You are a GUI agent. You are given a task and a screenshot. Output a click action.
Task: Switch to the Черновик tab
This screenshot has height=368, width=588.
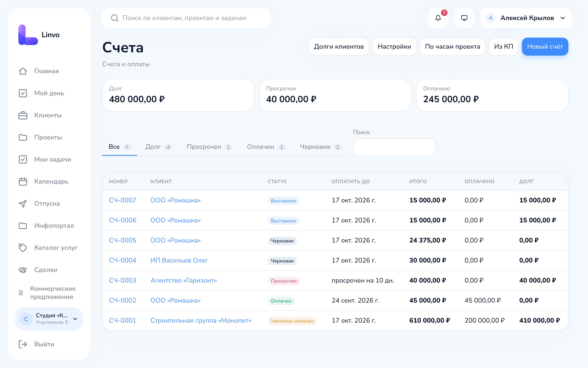coord(321,147)
